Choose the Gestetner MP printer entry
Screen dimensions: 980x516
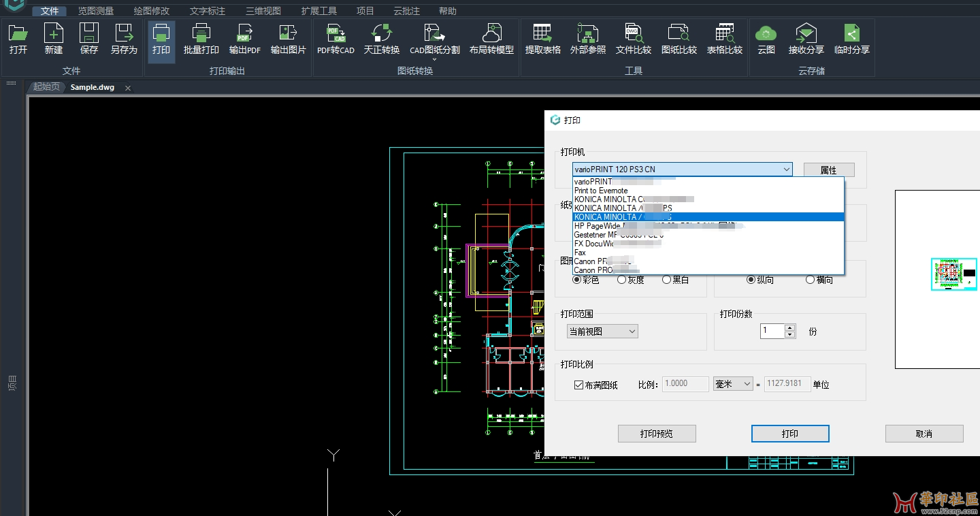[708, 235]
